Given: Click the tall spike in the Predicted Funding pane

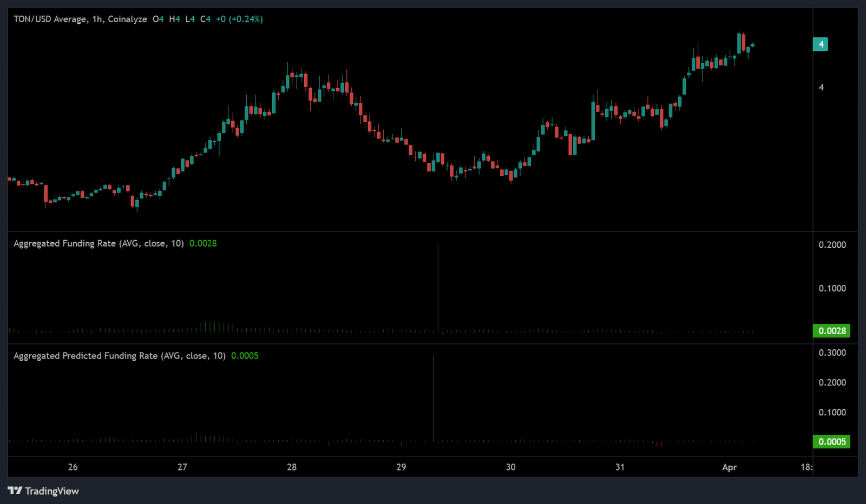Looking at the screenshot, I should (434, 397).
